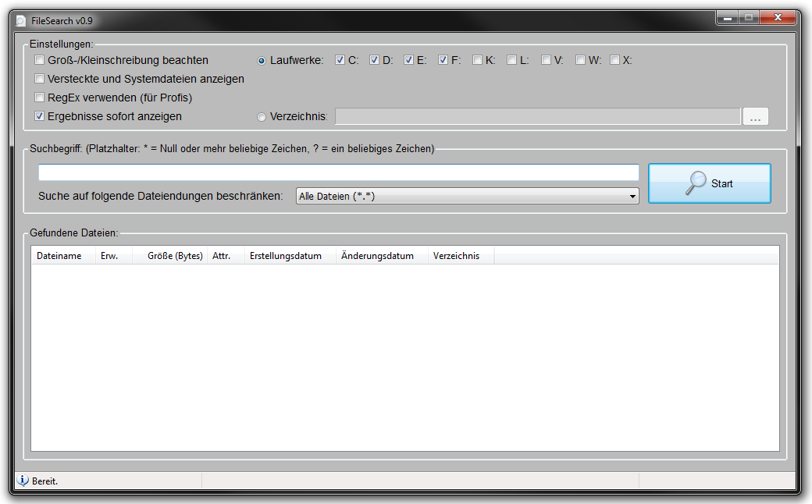Viewport: 812px width, 504px height.
Task: Uncheck Ergebnisse sofort anzeigen
Action: point(40,116)
